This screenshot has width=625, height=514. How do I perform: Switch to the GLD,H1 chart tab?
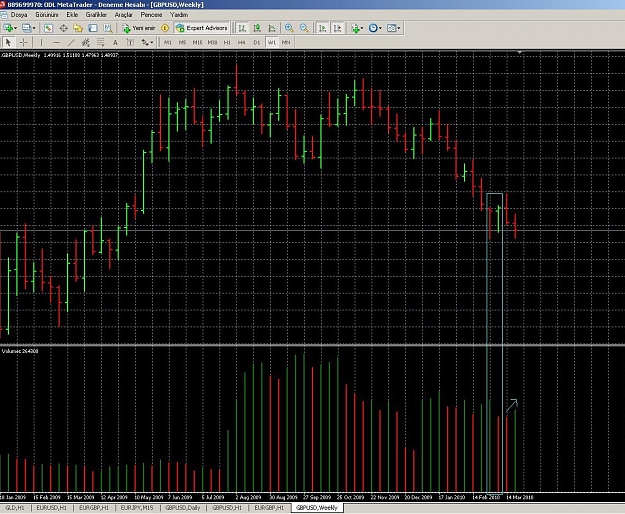pyautogui.click(x=15, y=508)
